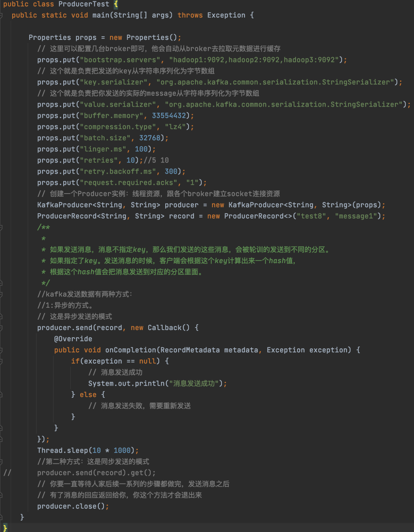
Task: Click the "key.serializer" string
Action: (x=113, y=82)
